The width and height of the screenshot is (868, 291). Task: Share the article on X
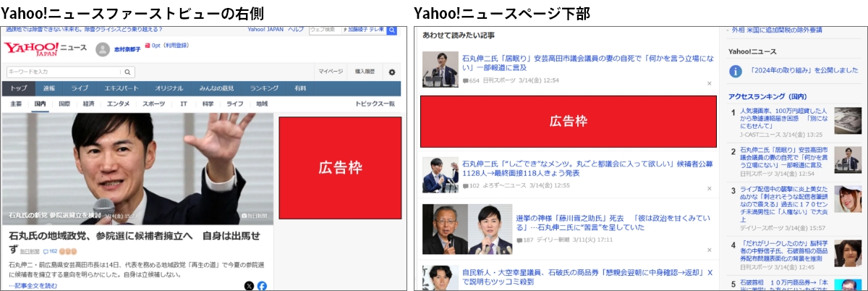[249, 285]
